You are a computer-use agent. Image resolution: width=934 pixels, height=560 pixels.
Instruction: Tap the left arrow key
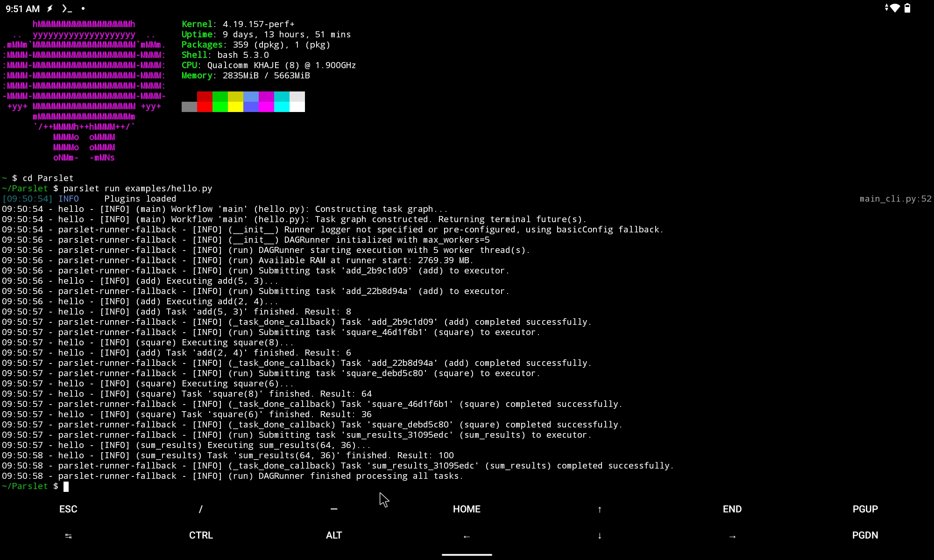(x=467, y=536)
